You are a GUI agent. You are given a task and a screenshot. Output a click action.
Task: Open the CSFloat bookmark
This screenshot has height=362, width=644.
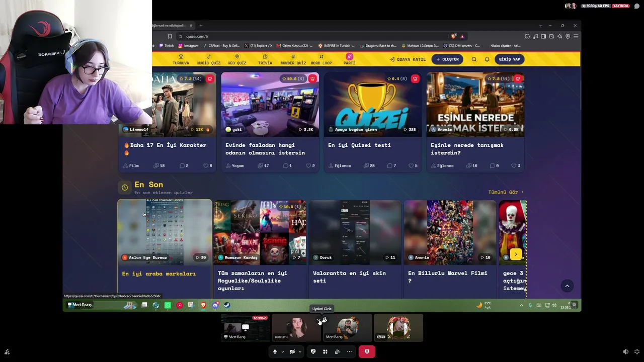(221, 46)
